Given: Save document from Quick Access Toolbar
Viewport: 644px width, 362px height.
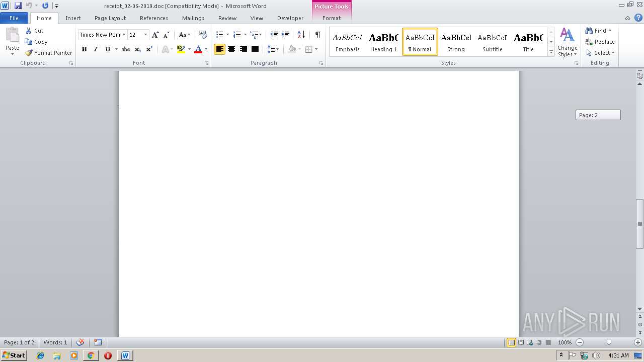Looking at the screenshot, I should point(18,6).
